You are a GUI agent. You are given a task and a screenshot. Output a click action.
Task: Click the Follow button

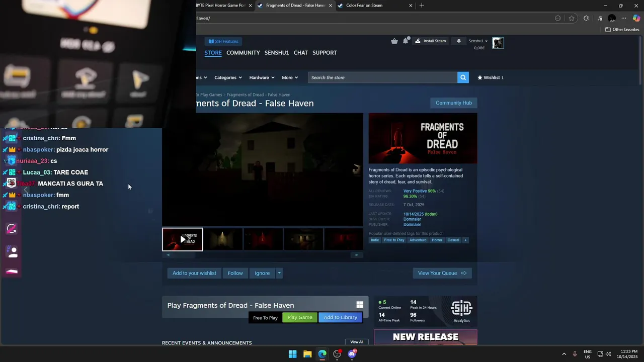(235, 273)
